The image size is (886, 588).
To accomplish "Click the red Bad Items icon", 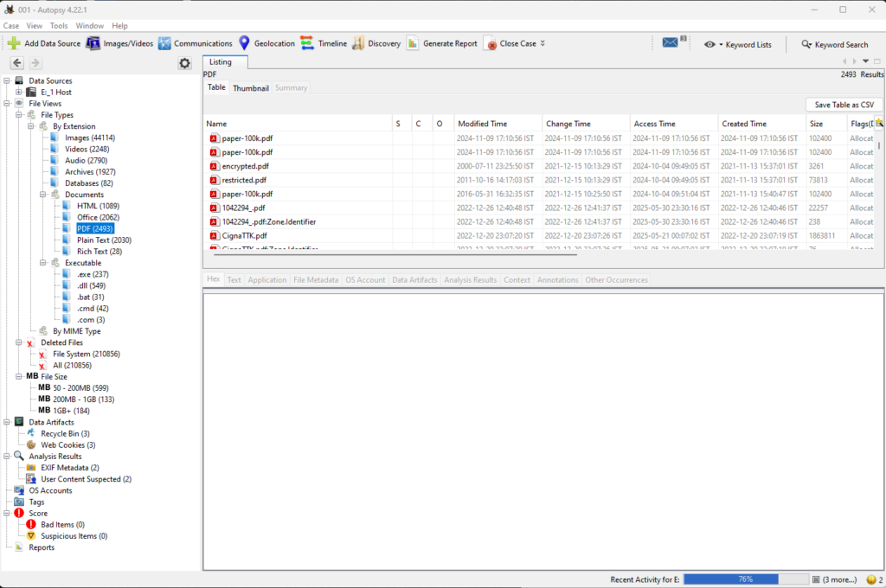I will click(31, 524).
